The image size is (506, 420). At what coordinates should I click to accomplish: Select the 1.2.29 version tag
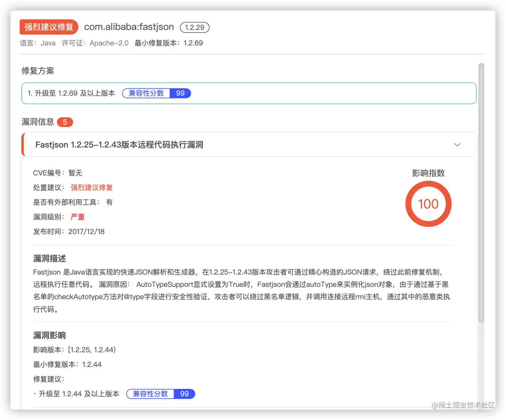tap(194, 27)
